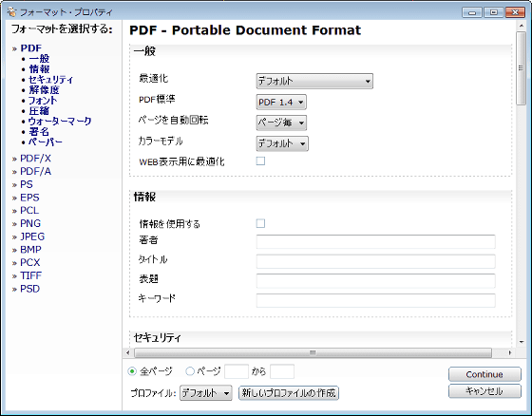This screenshot has width=532, height=416.
Task: Open the プロファイル dropdown
Action: click(205, 393)
